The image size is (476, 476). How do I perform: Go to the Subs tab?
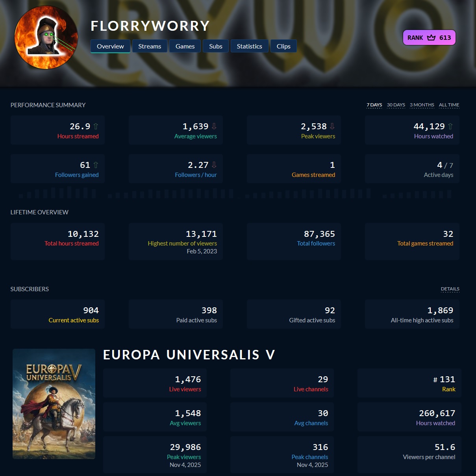pos(216,46)
